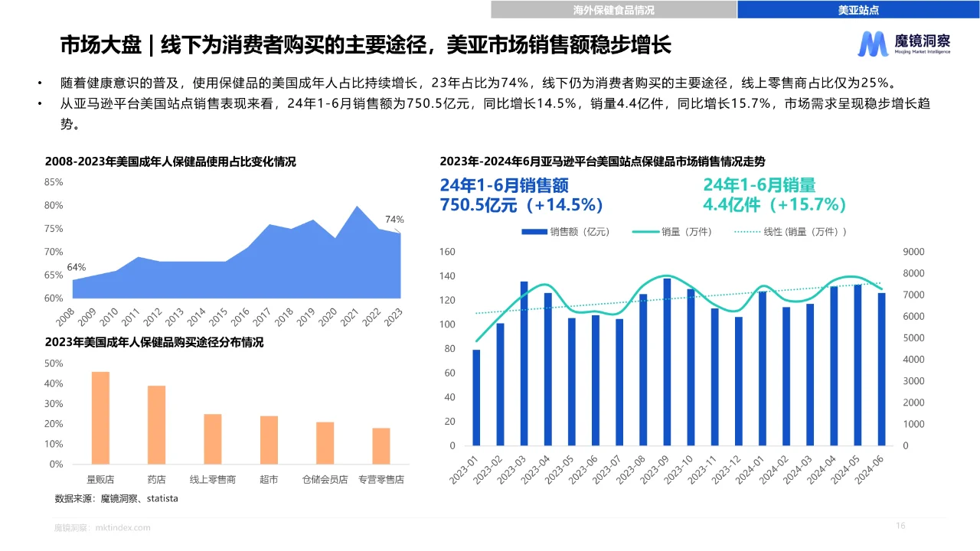Click the mktindex.com footer link

(x=123, y=527)
